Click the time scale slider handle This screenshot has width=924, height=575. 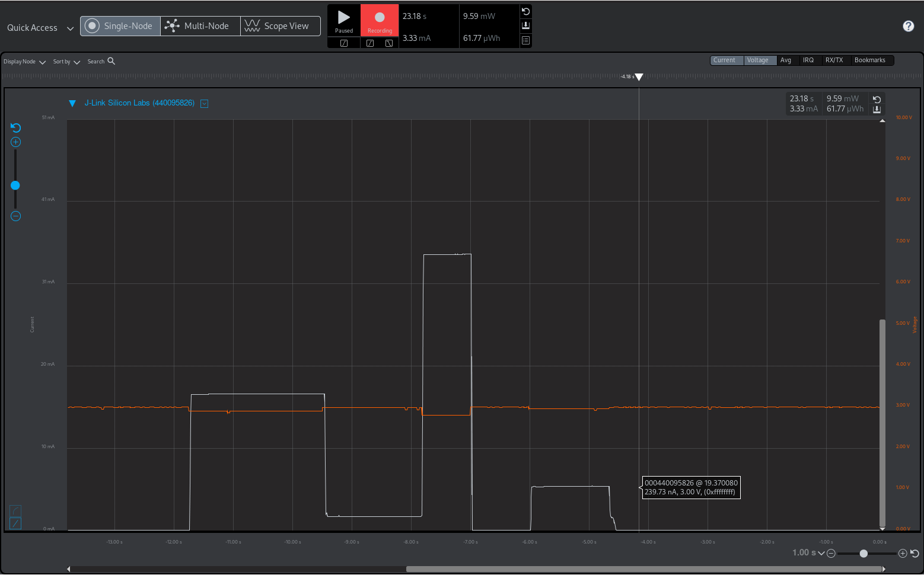[864, 553]
